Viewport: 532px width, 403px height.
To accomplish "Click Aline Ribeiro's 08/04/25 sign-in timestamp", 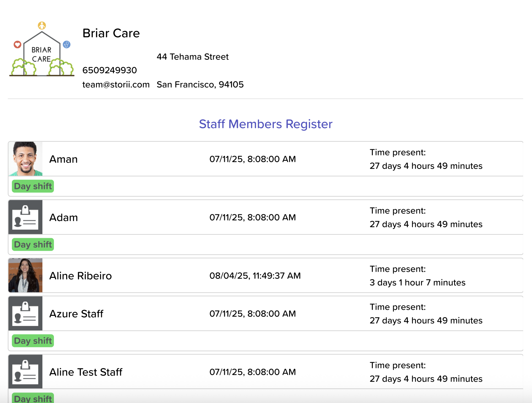I will [x=255, y=276].
